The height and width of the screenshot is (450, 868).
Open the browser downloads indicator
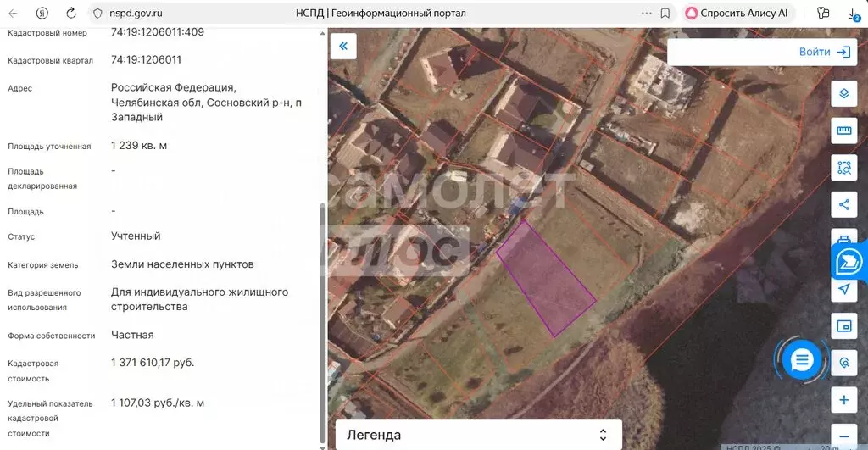click(x=853, y=14)
